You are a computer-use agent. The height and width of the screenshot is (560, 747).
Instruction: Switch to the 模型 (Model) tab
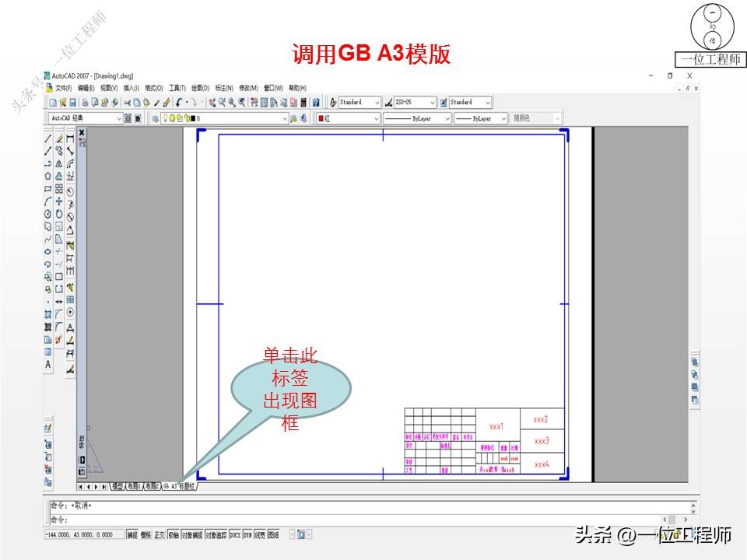(116, 485)
